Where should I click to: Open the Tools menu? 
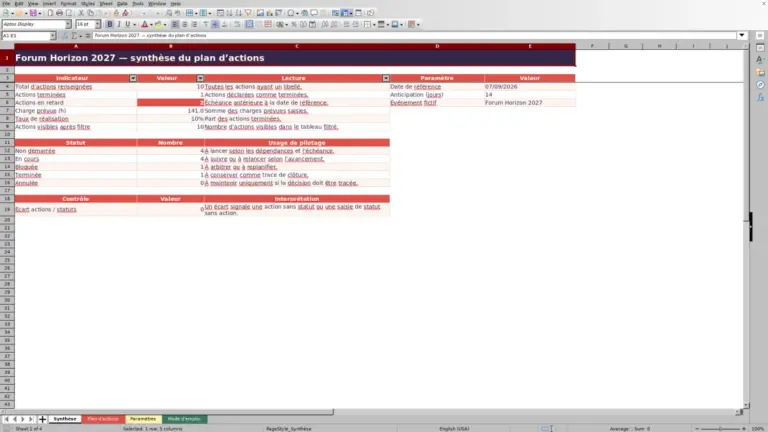[138, 3]
